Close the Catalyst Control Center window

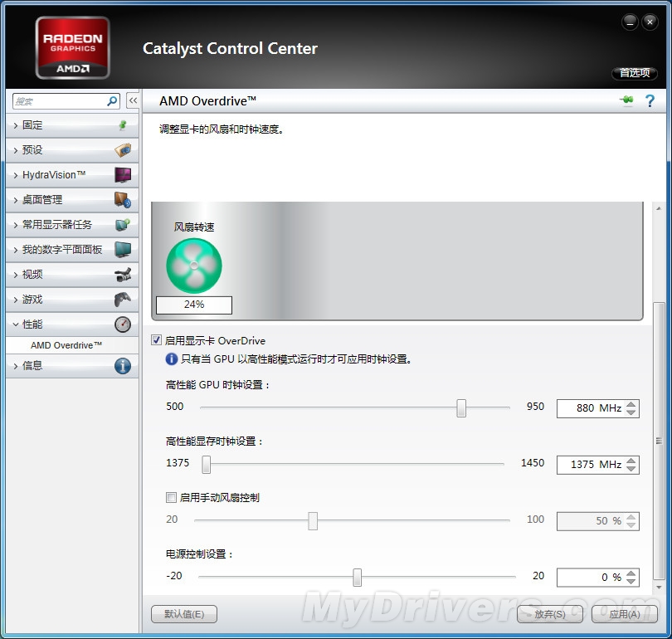[650, 22]
